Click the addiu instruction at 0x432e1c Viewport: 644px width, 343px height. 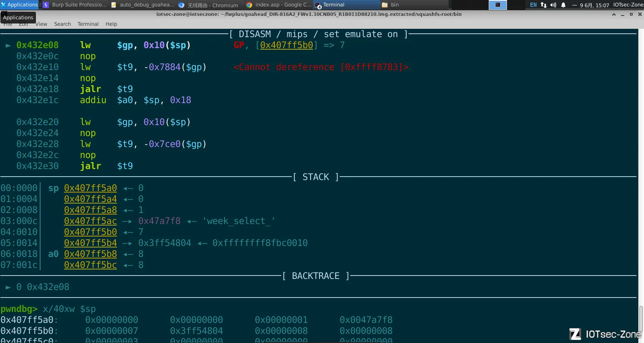pos(93,100)
